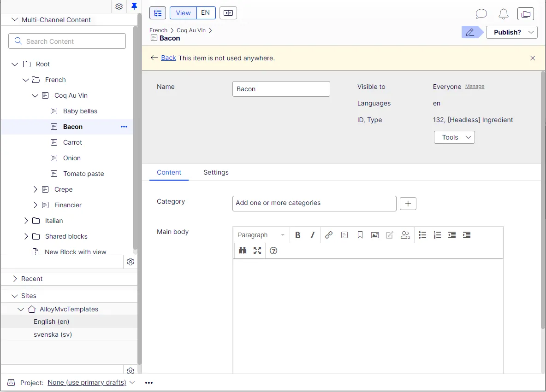Collapse the AlloyMvcTemplates site node
The image size is (546, 392).
(21, 309)
